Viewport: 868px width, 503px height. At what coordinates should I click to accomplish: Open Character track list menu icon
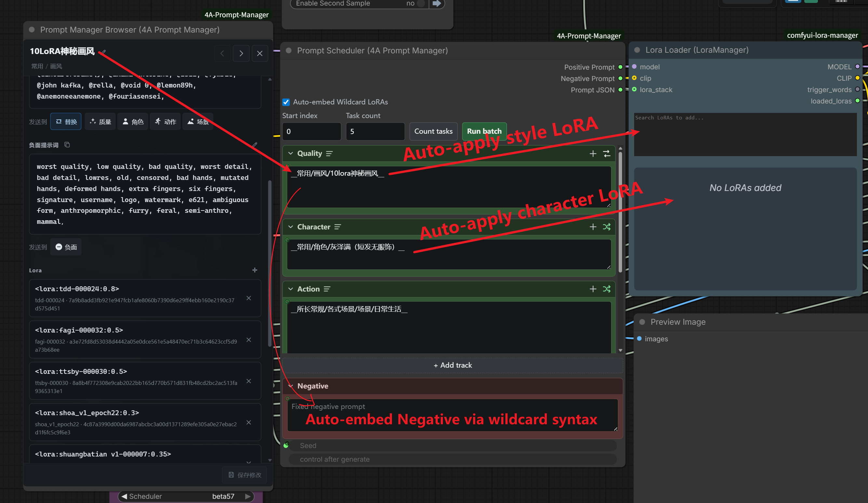(x=338, y=227)
